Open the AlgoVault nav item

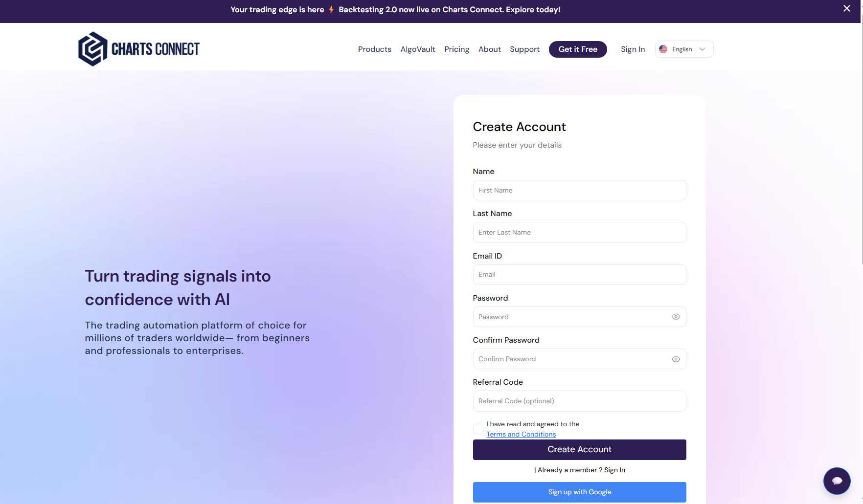pyautogui.click(x=418, y=49)
